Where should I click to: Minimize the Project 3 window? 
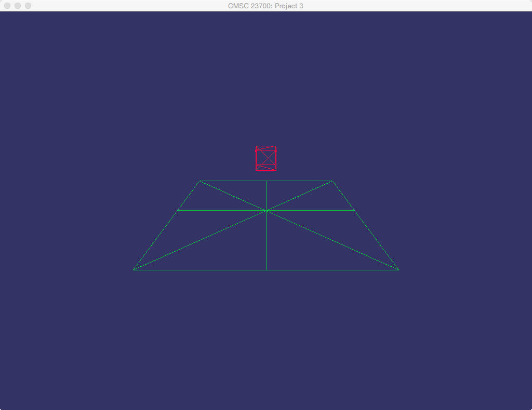coord(18,6)
